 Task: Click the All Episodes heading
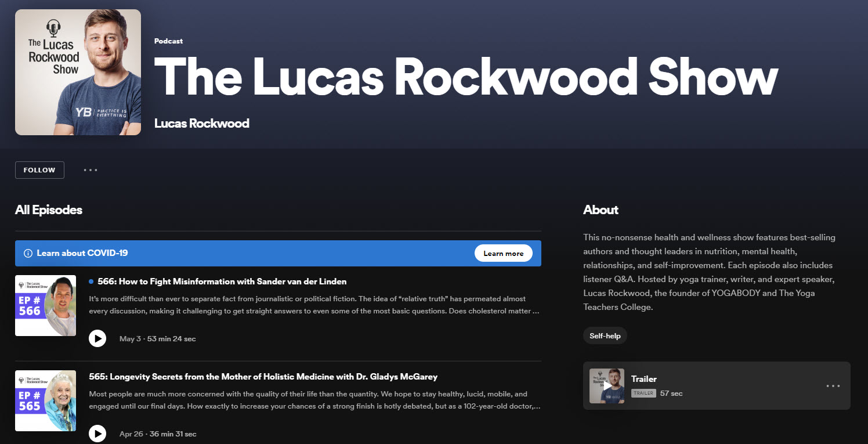49,210
